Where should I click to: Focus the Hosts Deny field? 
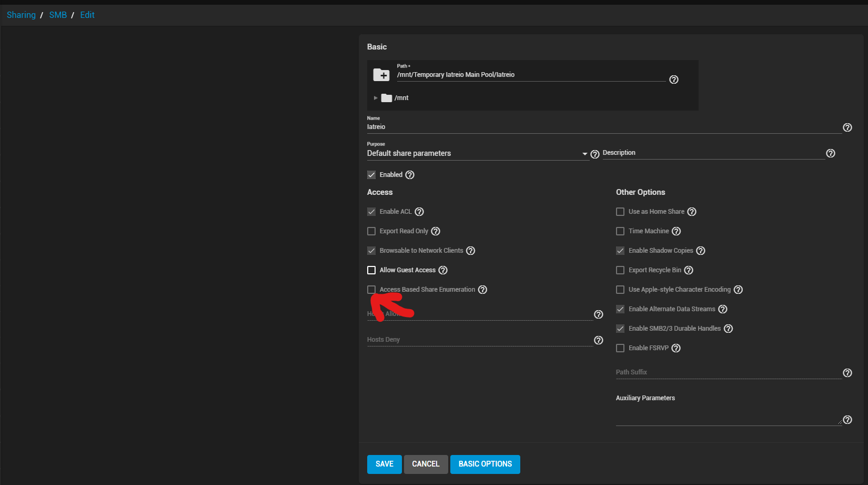[x=480, y=340]
